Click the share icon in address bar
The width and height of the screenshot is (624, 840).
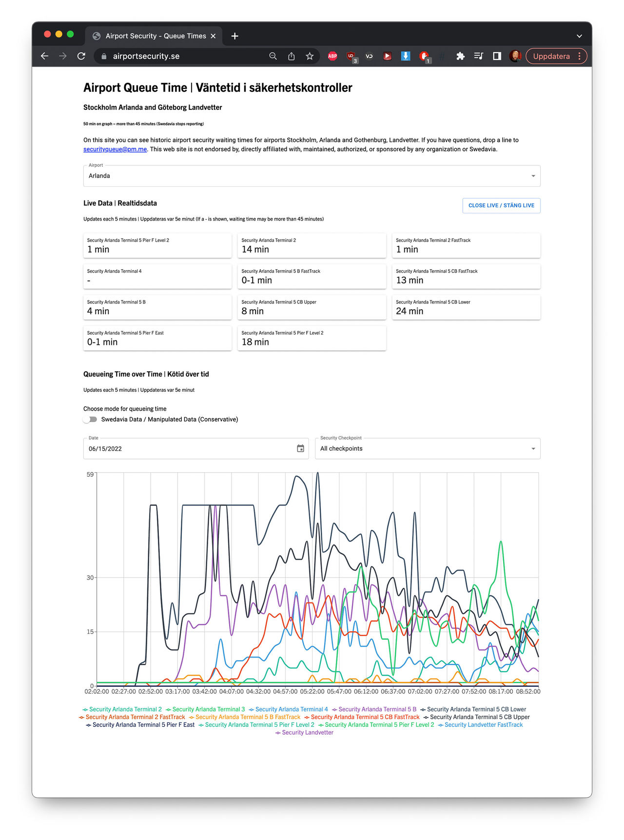(x=292, y=56)
